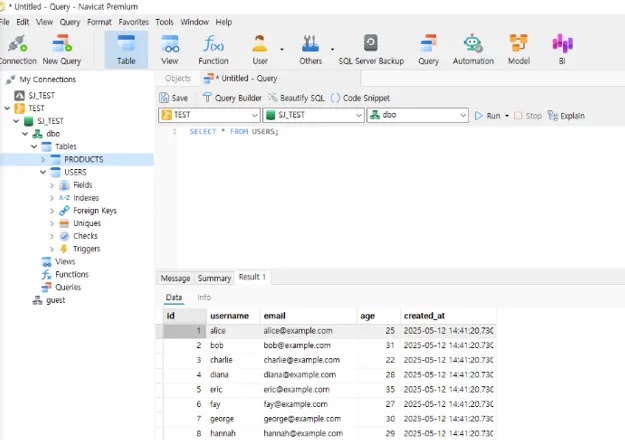Collapse the USERS table node
The image size is (625, 440).
pyautogui.click(x=43, y=172)
